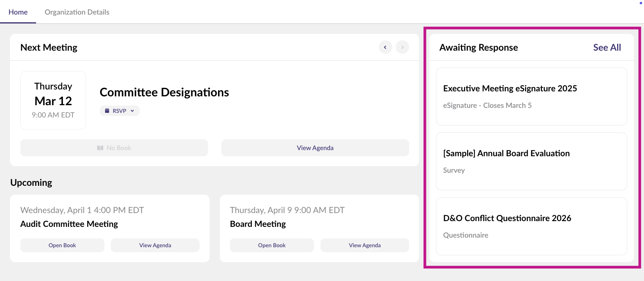The height and width of the screenshot is (281, 644).
Task: Click See All awaiting responses
Action: (x=607, y=47)
